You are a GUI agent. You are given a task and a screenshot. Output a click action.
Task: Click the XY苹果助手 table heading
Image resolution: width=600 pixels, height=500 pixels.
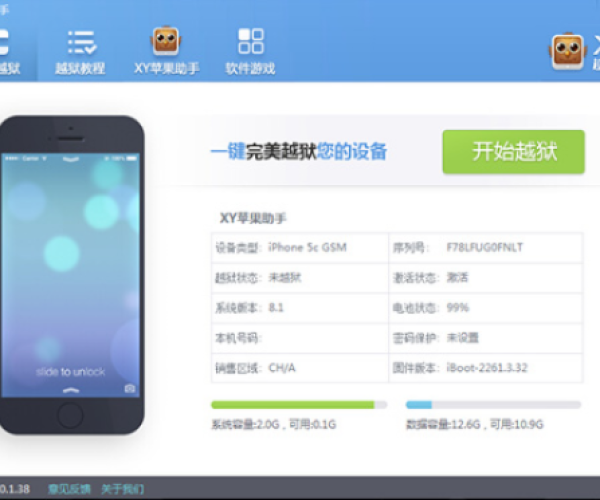(x=253, y=218)
